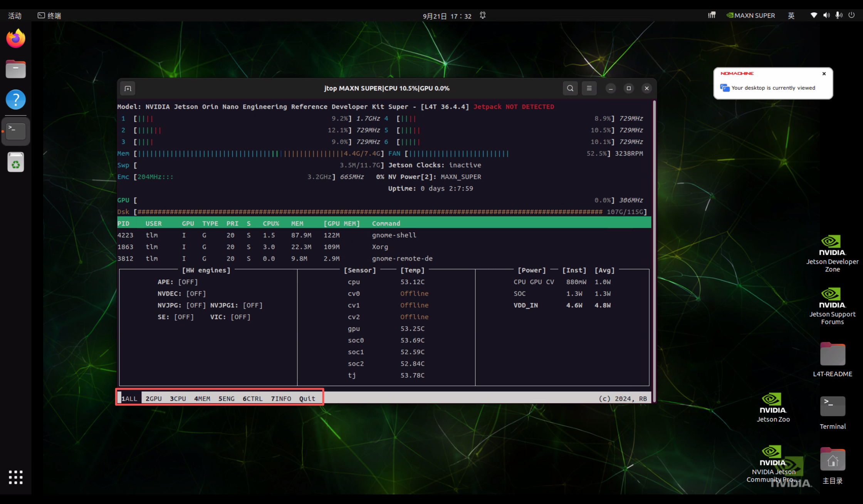The image size is (863, 504).
Task: Open 活动 Activities overview
Action: (x=15, y=16)
